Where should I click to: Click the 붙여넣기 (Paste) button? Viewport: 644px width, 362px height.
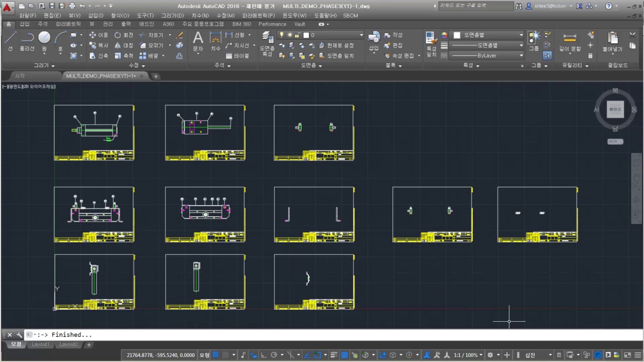point(612,42)
